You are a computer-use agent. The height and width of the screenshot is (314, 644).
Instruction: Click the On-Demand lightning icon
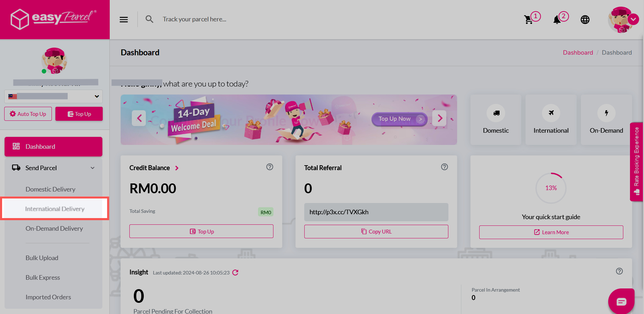point(606,113)
